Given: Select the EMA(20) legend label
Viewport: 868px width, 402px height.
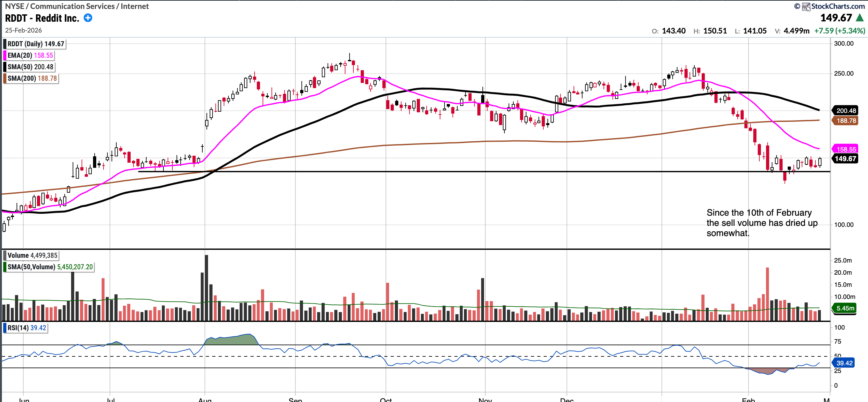Looking at the screenshot, I should (x=20, y=55).
